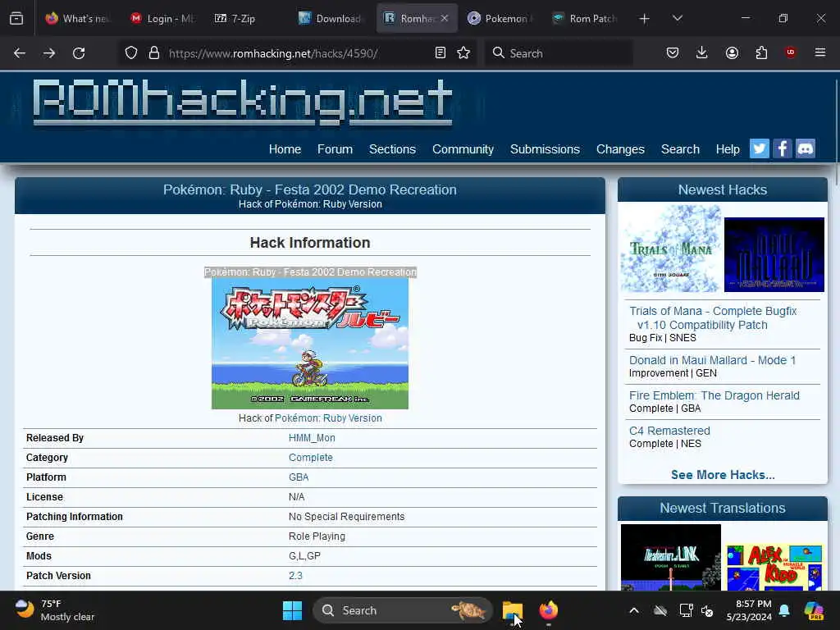View site security padlock info

click(154, 53)
